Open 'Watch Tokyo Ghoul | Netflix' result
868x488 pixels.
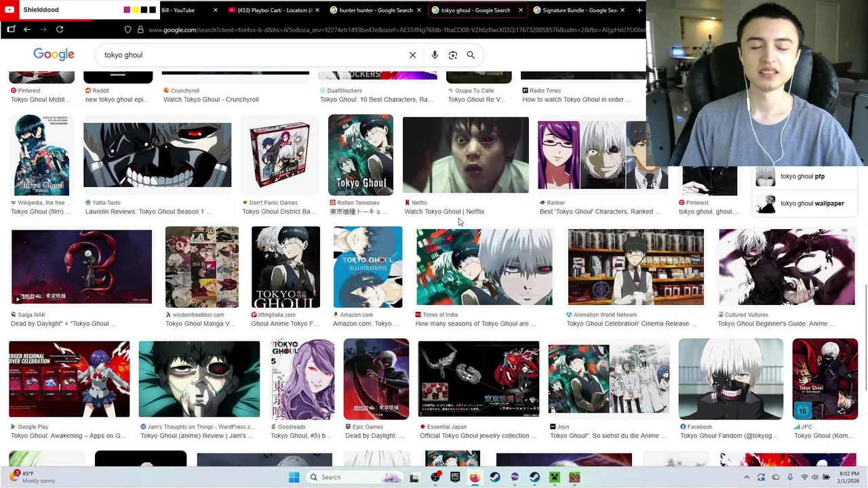(444, 211)
